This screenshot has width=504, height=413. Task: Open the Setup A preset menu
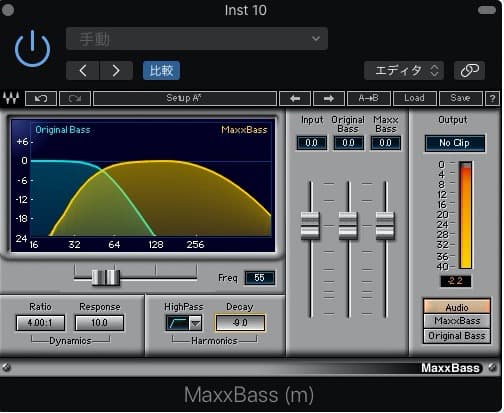click(185, 99)
